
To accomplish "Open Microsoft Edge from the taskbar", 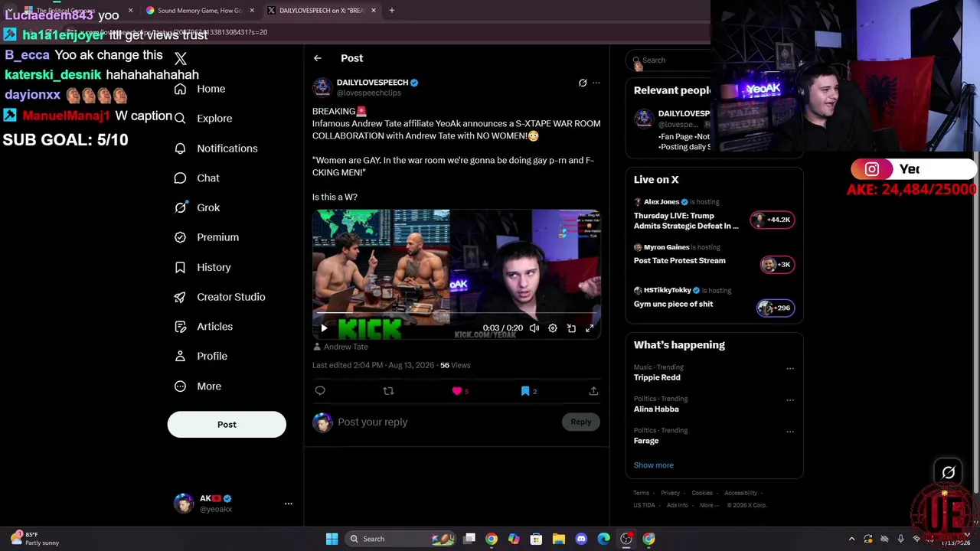I will pyautogui.click(x=603, y=539).
